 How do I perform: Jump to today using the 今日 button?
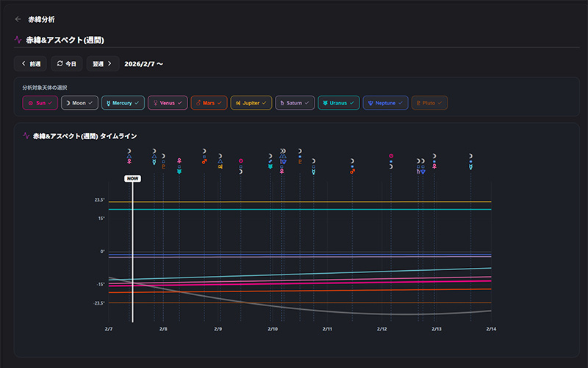(66, 64)
